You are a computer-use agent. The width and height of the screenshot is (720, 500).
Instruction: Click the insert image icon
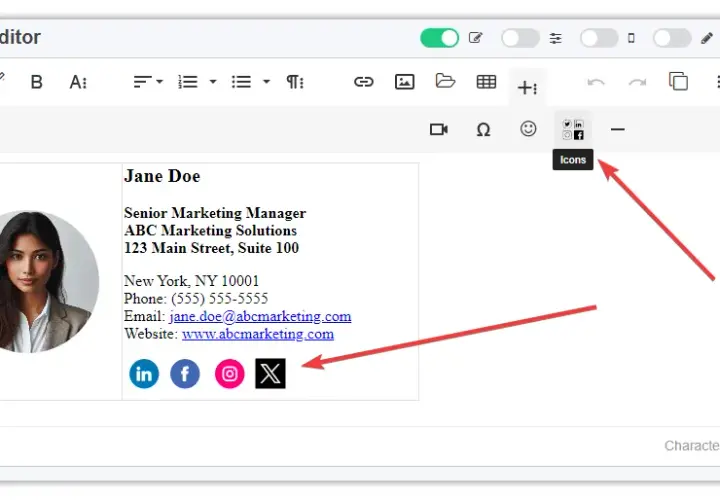405,82
